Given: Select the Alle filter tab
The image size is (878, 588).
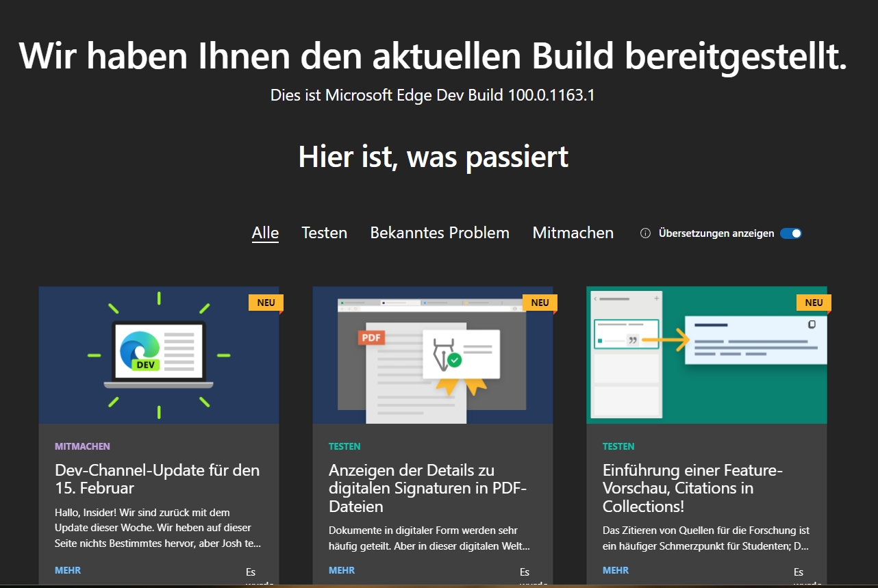Looking at the screenshot, I should 265,233.
